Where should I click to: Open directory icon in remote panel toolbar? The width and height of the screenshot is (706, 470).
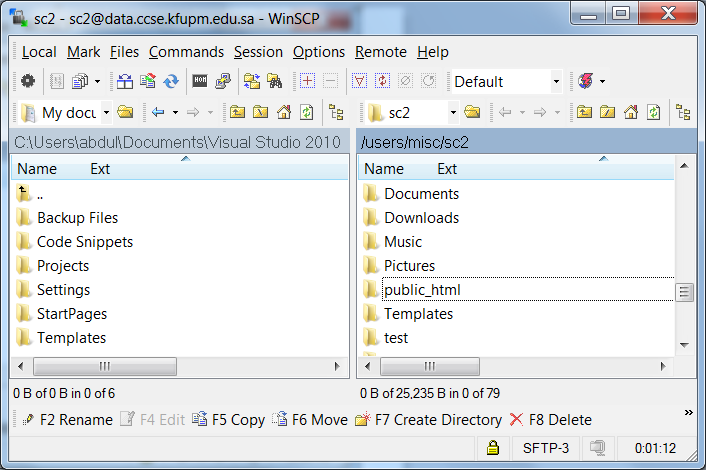coord(472,112)
